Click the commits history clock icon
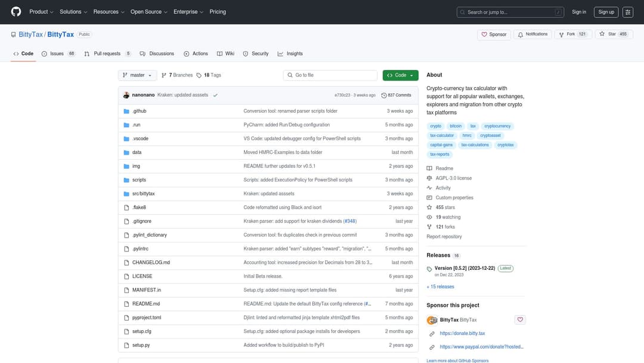 383,96
